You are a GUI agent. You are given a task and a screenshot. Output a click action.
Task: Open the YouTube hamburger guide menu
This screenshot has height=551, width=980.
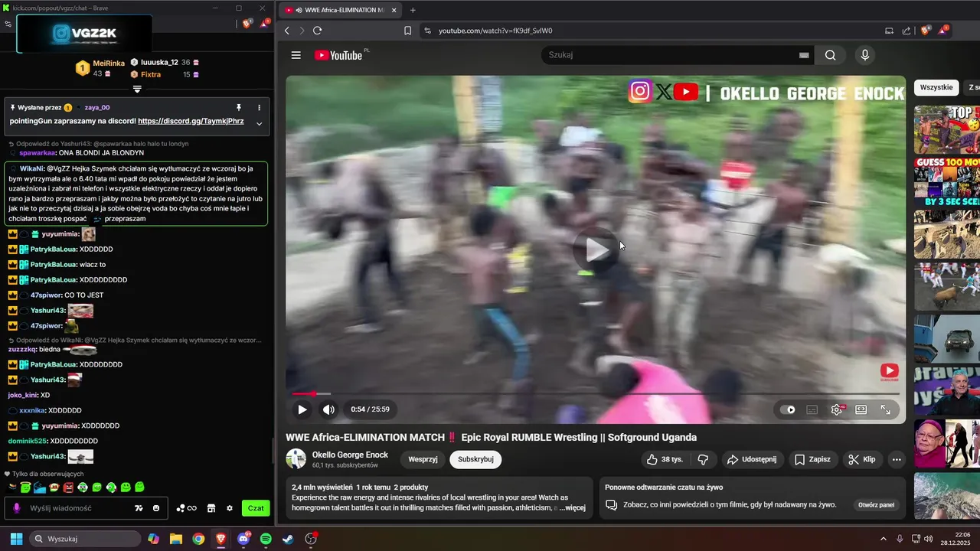(x=296, y=55)
